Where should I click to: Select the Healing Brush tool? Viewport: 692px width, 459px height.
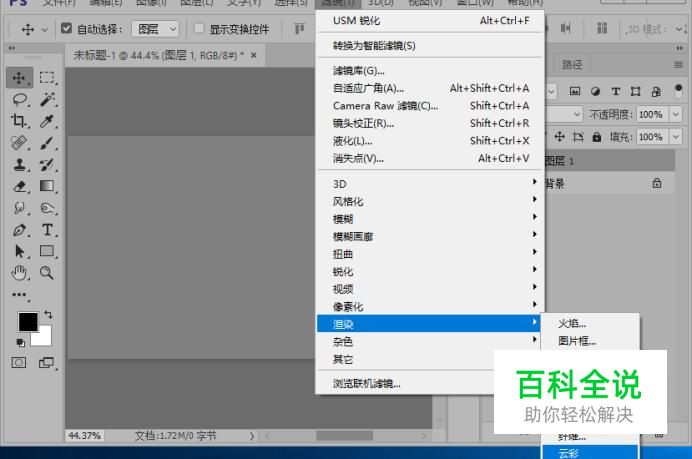tap(19, 143)
